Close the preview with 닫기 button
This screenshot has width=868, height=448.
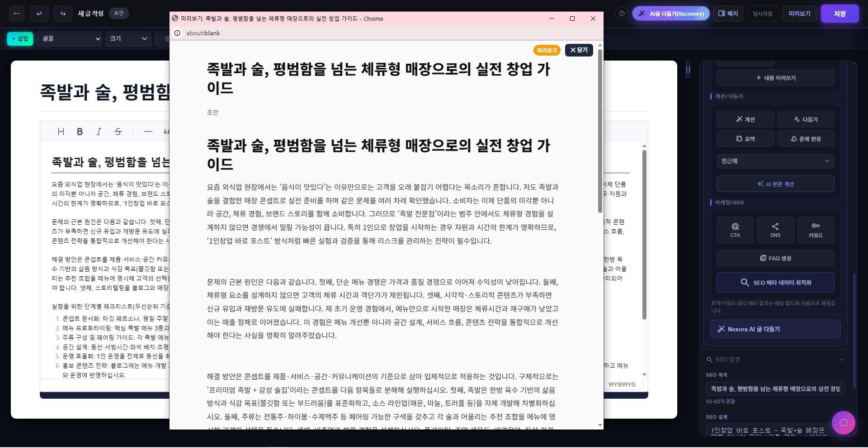tap(579, 50)
